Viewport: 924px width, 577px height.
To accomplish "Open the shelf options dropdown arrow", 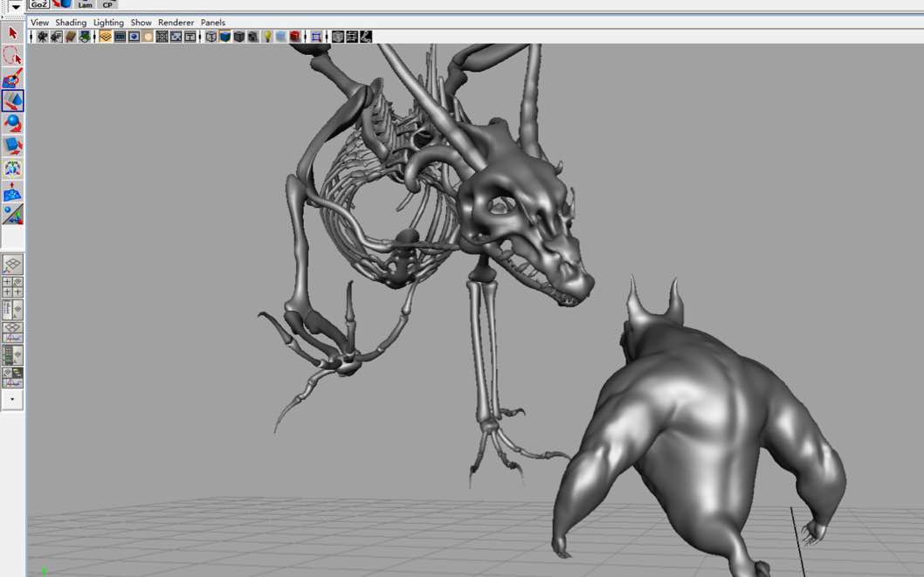I will pos(16,6).
